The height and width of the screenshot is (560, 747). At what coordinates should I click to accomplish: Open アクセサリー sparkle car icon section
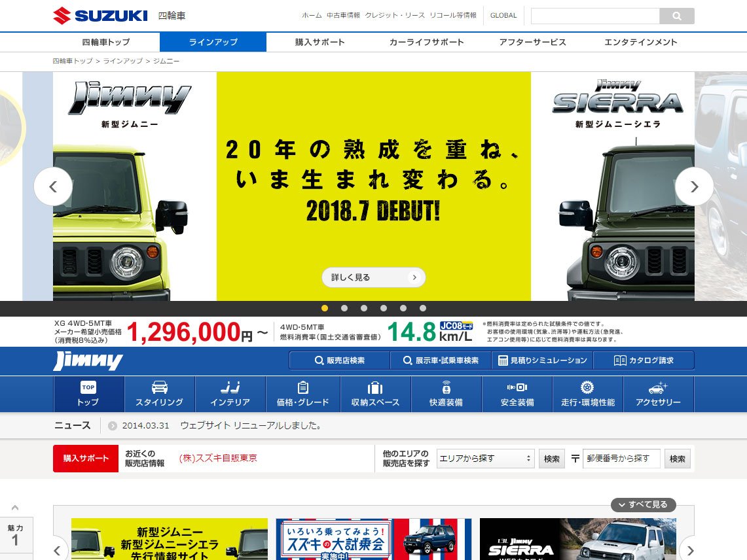click(x=659, y=394)
